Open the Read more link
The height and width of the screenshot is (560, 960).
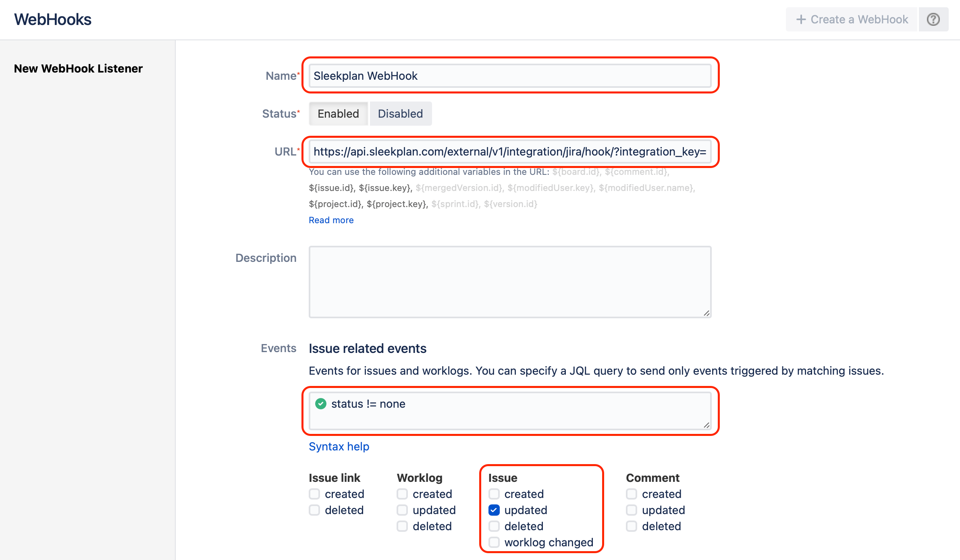pos(331,220)
